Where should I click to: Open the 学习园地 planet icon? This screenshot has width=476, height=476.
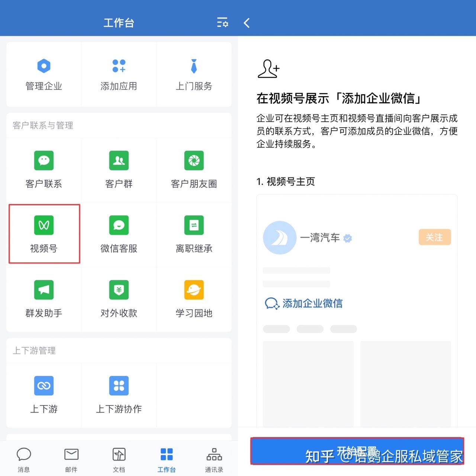point(194,290)
